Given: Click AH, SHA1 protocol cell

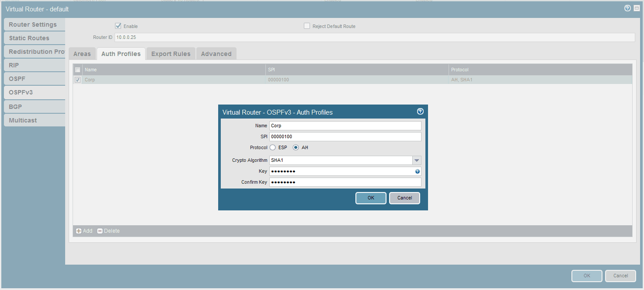Looking at the screenshot, I should 540,80.
